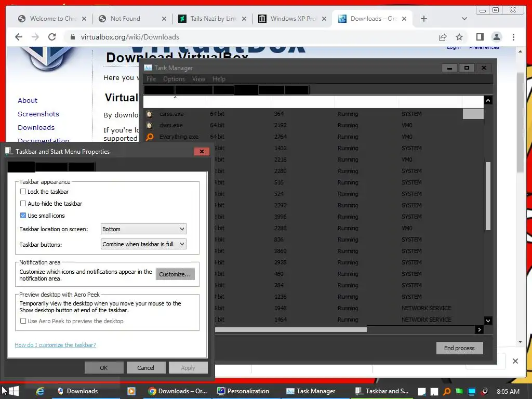Image resolution: width=532 pixels, height=399 pixels.
Task: Open the Screenshots link in sidebar
Action: [x=38, y=114]
